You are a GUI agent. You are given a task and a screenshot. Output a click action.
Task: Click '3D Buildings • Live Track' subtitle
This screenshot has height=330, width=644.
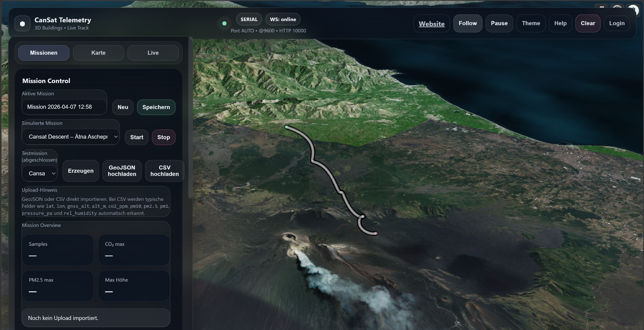(x=62, y=28)
